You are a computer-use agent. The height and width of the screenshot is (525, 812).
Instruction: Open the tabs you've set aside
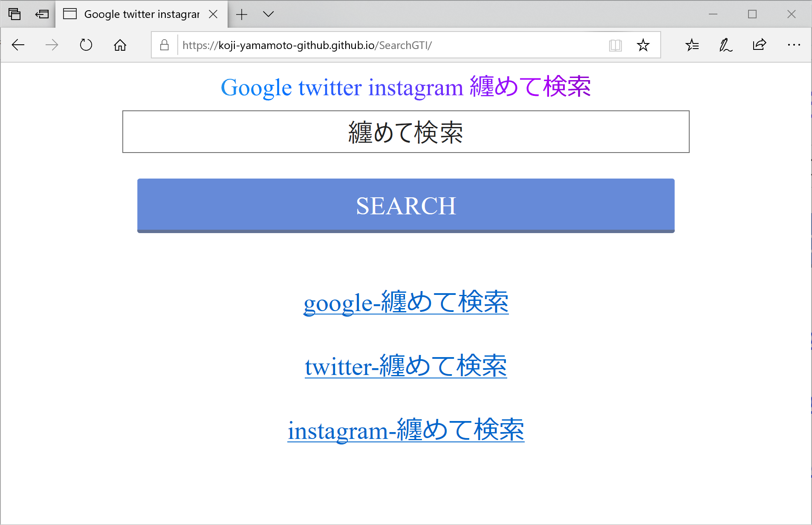tap(14, 14)
